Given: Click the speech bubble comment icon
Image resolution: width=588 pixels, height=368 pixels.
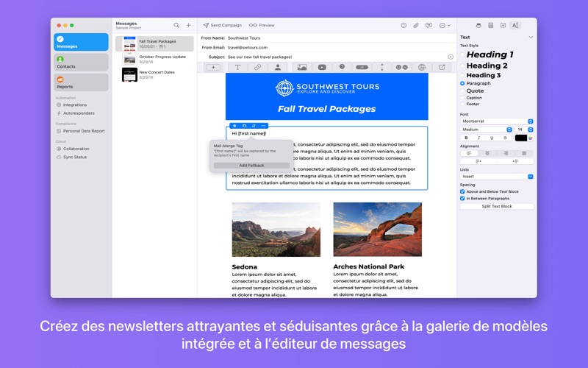Looking at the screenshot, I should point(429,25).
